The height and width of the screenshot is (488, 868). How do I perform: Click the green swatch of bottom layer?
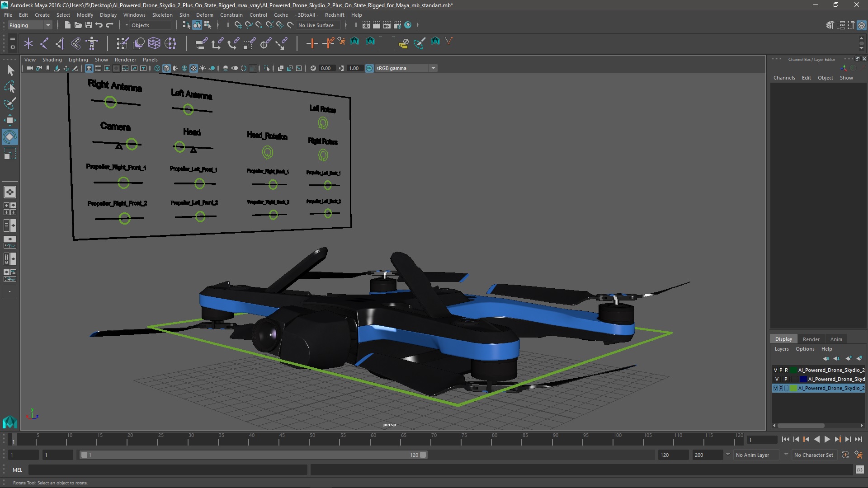pos(793,388)
